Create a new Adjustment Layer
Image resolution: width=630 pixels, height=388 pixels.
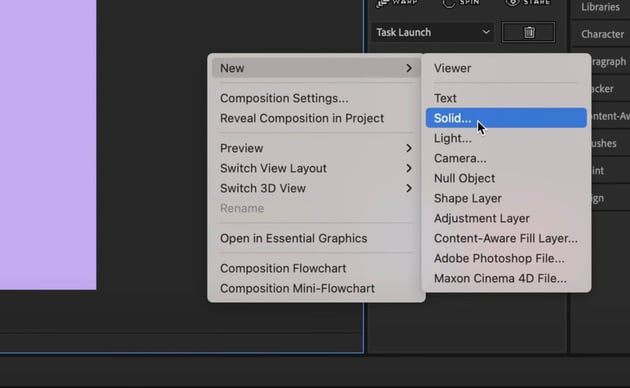coord(506,219)
